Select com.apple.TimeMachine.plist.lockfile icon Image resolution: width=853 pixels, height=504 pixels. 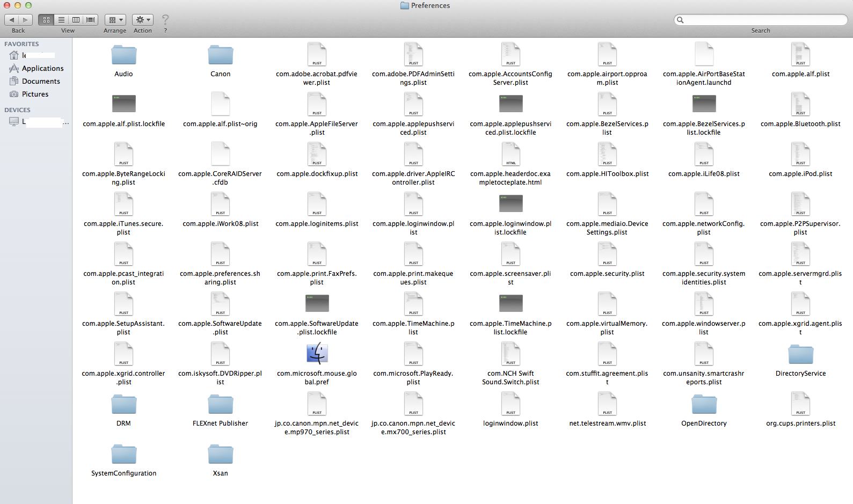tap(511, 303)
